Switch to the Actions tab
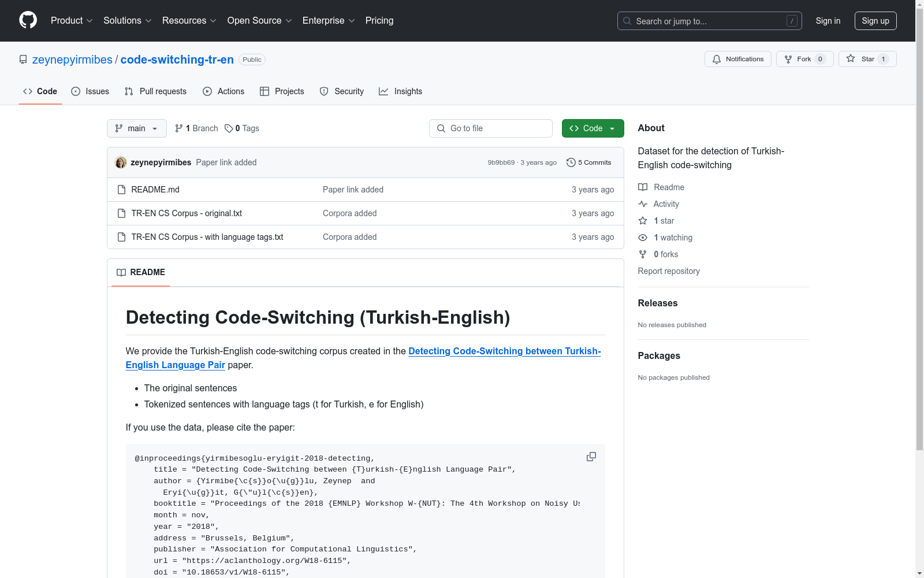Image resolution: width=924 pixels, height=578 pixels. coord(223,91)
